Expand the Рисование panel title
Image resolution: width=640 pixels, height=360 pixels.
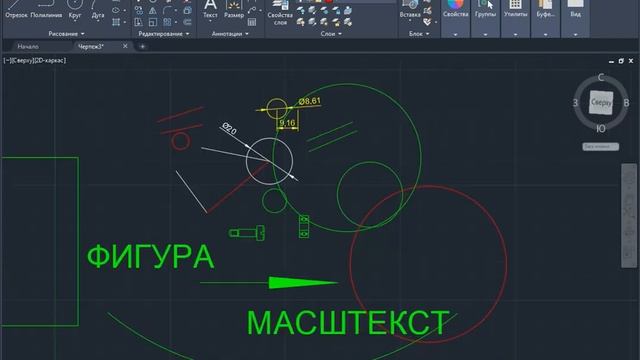(67, 34)
